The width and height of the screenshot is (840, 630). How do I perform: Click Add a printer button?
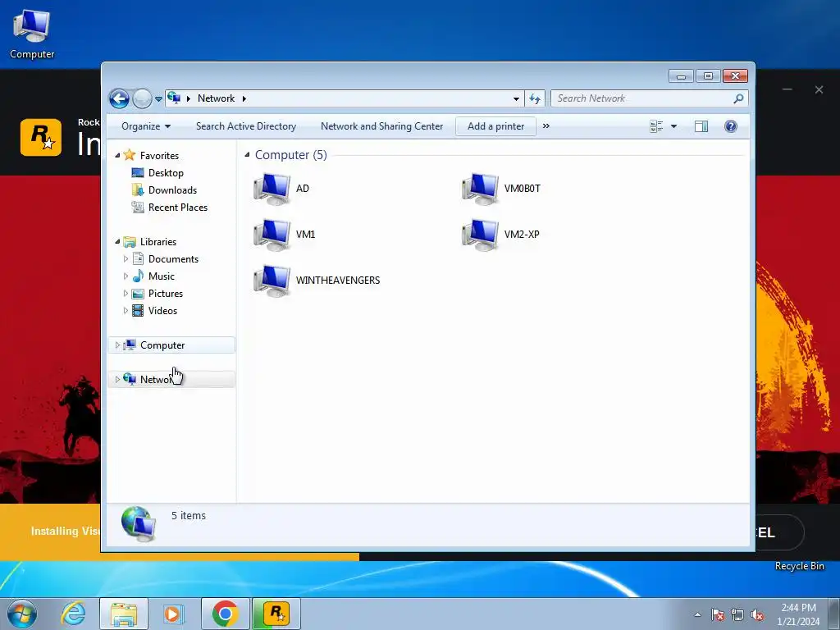[x=495, y=126]
